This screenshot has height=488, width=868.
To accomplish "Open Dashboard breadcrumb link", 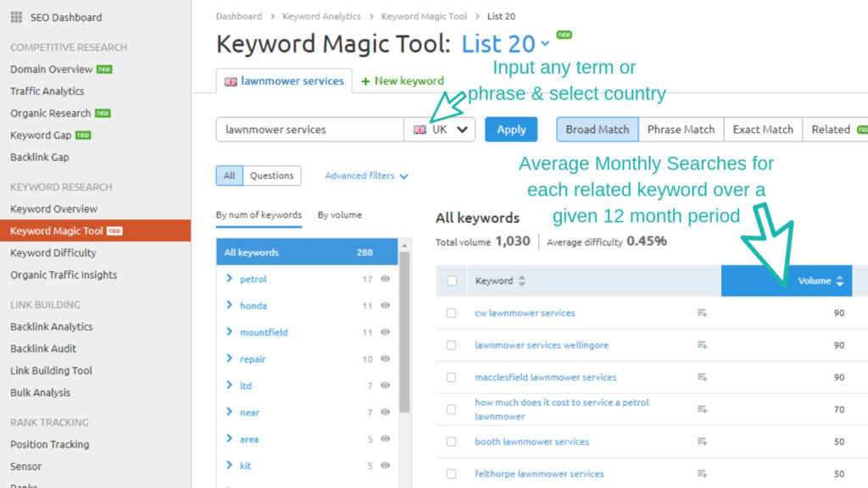I will [x=238, y=16].
